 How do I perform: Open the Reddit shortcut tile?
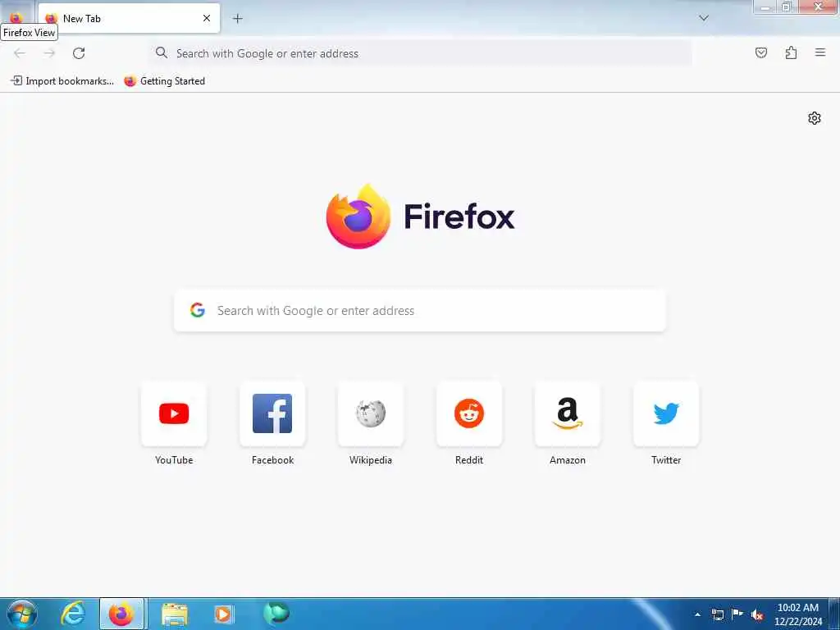(469, 413)
